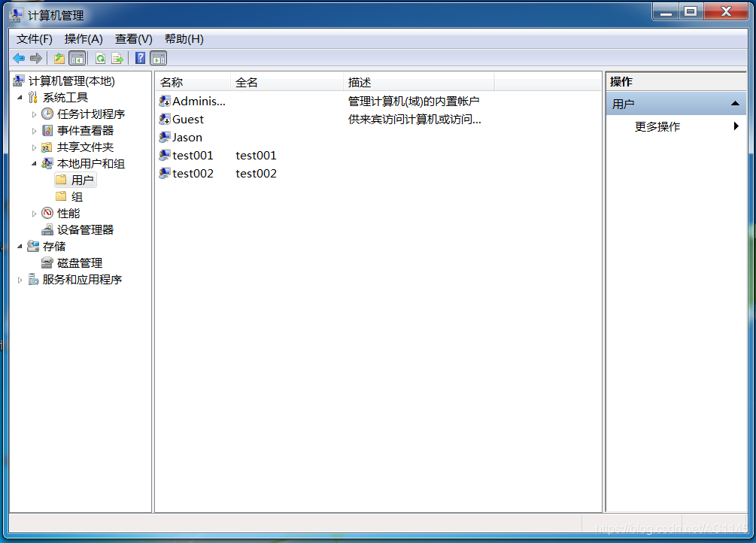
Task: Toggle the show/hide console tree icon
Action: tap(77, 59)
